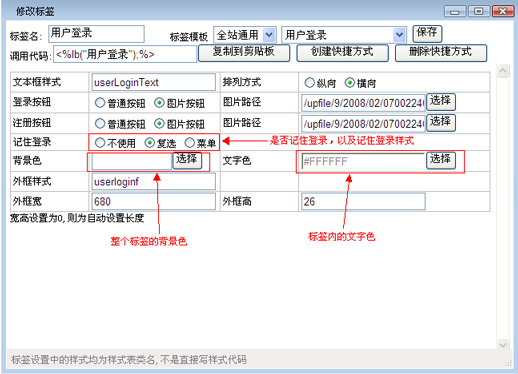The image size is (518, 374).
Task: Choose 普通按钮 for 登录按钮
Action: point(100,103)
